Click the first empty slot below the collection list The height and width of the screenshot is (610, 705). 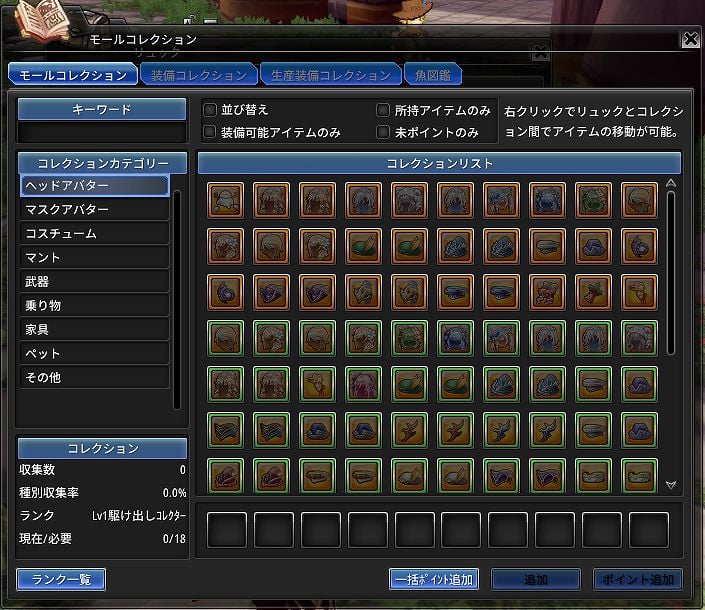pos(225,529)
